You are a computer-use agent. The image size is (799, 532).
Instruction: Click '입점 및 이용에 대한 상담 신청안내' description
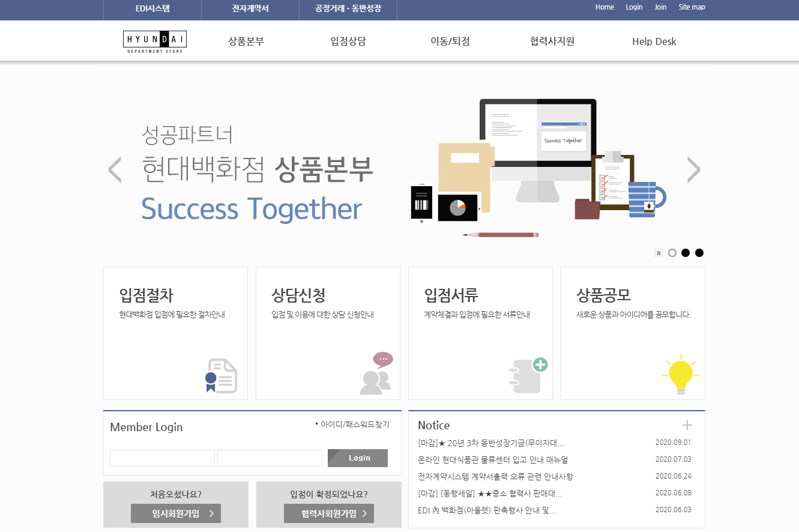tap(322, 315)
